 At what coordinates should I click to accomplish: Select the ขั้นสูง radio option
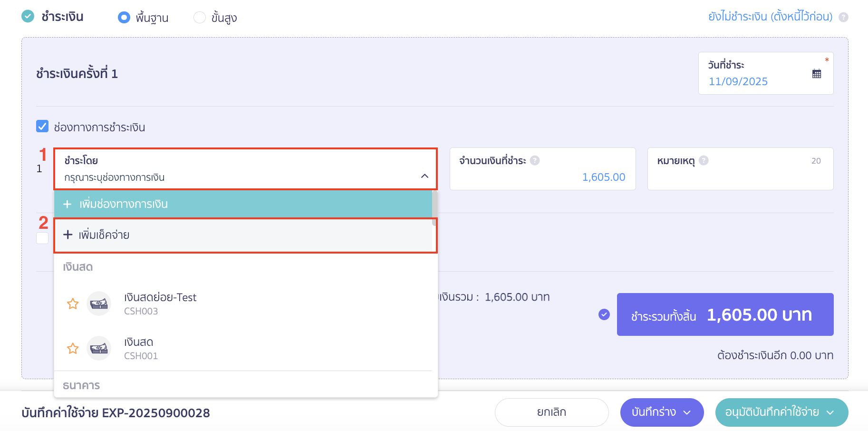(x=200, y=18)
